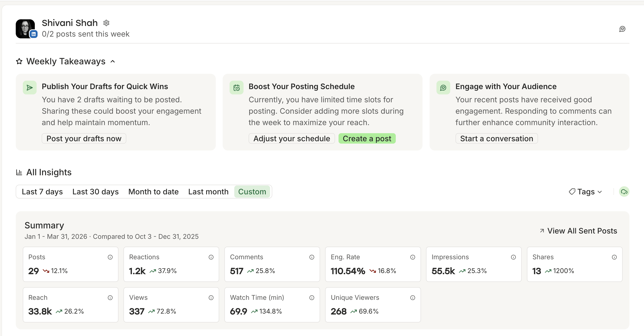644x336 pixels.
Task: Click the 134.8% Watch Time change figure
Action: [x=270, y=311]
